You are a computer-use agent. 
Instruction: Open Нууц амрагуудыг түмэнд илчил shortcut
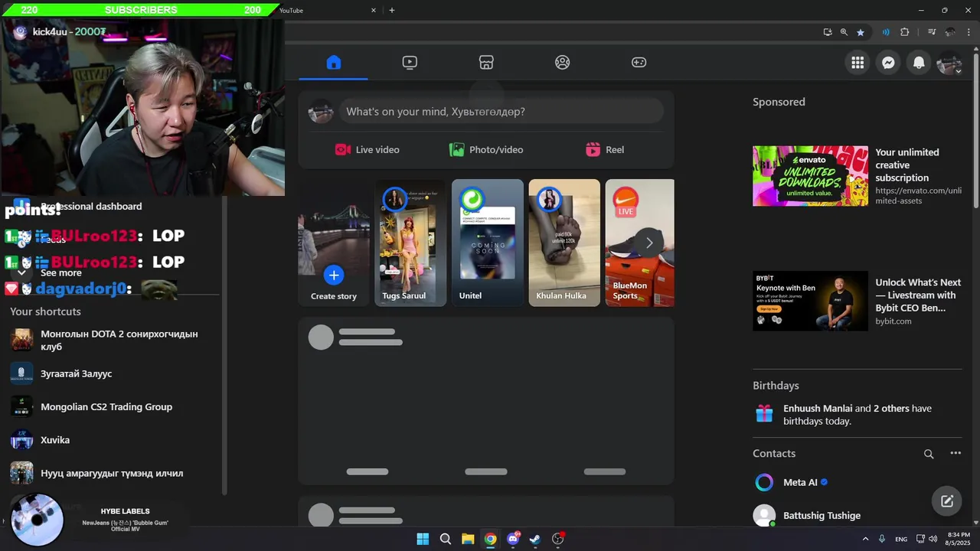[x=113, y=473]
